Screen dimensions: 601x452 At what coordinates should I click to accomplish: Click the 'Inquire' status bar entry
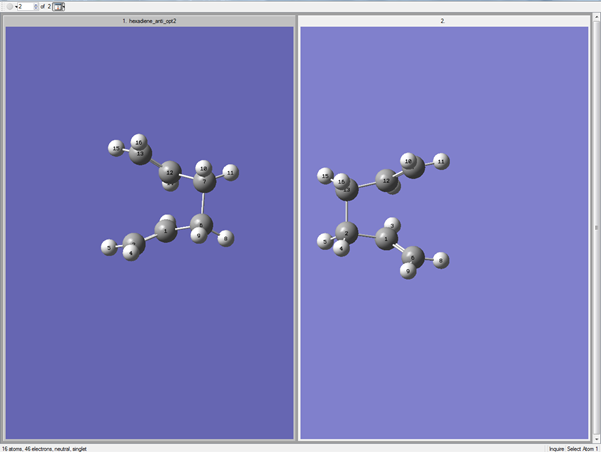coord(556,449)
